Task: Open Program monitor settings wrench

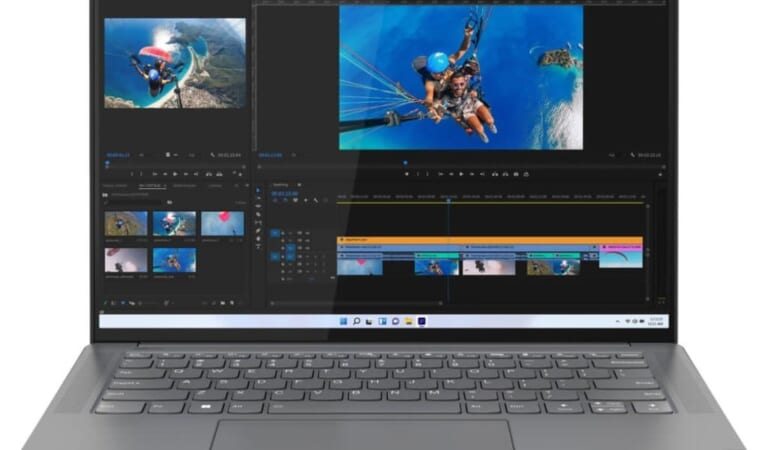Action: (x=633, y=155)
